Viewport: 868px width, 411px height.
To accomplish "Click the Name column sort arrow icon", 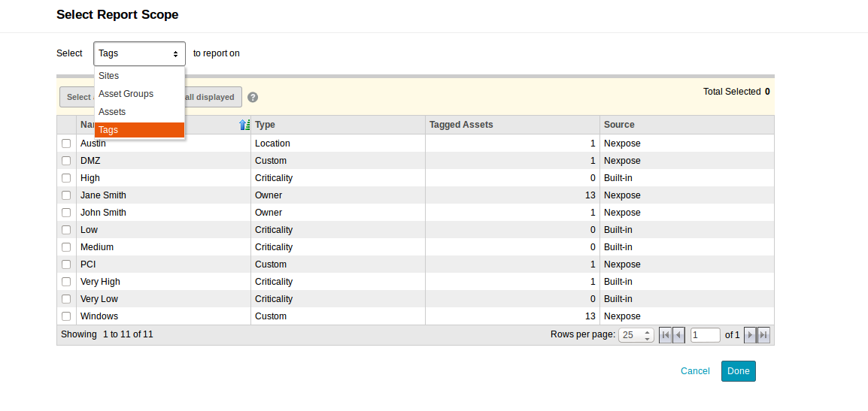I will 244,125.
